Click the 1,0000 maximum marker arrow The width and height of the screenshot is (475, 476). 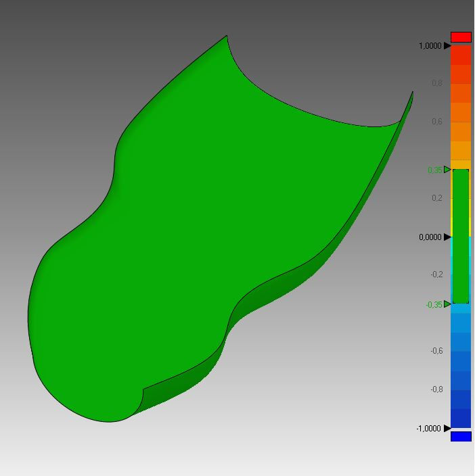[x=447, y=46]
